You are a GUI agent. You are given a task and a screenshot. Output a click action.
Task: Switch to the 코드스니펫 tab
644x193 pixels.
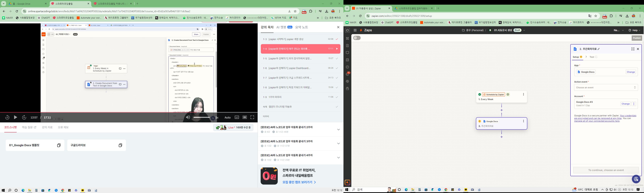coord(11,127)
